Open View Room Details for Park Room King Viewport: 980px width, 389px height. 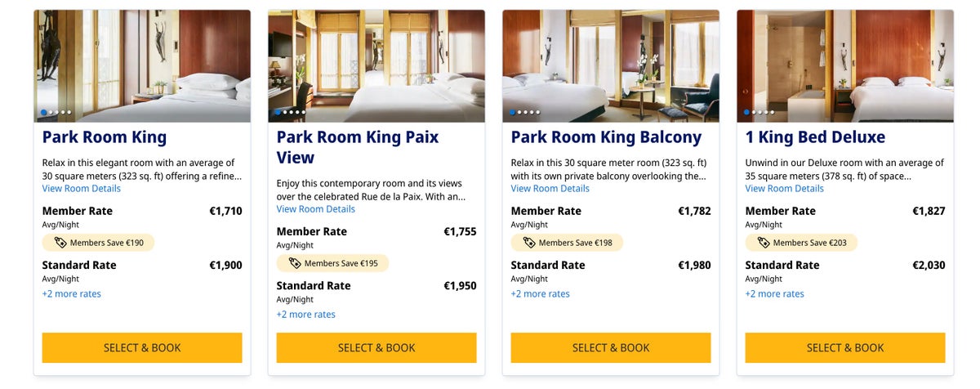pyautogui.click(x=82, y=188)
